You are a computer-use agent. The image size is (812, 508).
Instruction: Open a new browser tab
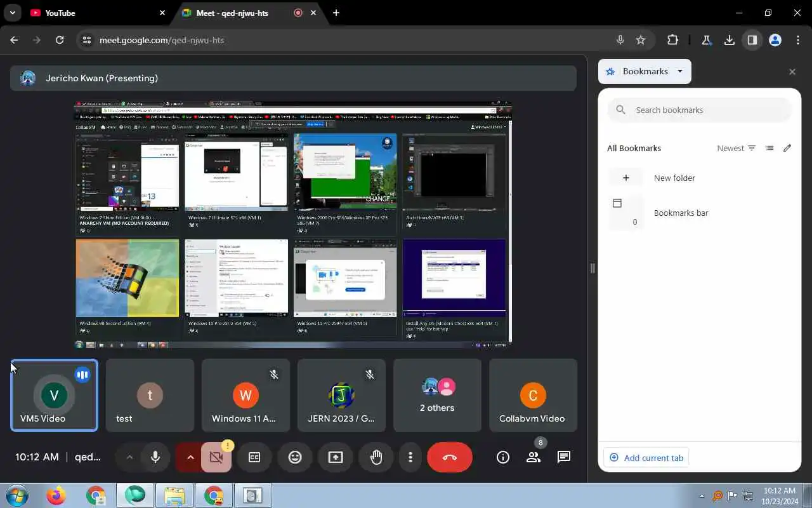click(x=336, y=13)
